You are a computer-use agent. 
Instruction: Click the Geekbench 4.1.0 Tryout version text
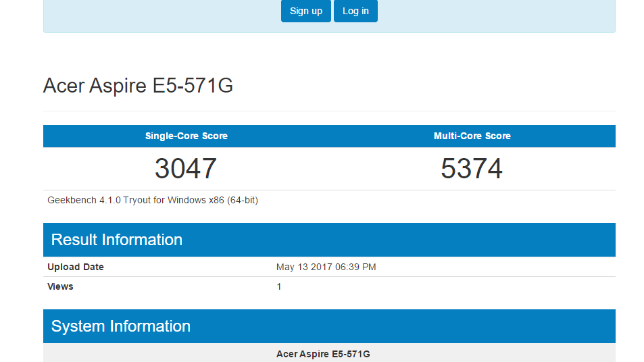coord(153,201)
